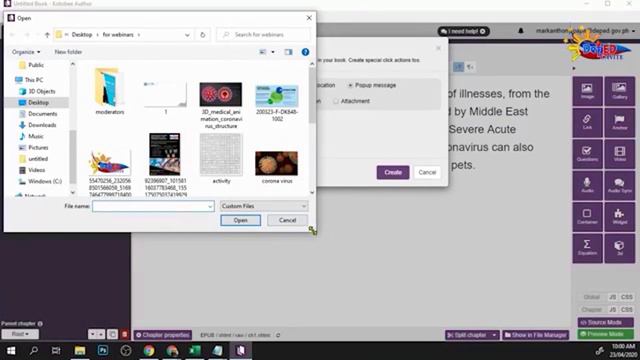This screenshot has width=640, height=360.
Task: Select Downloads in the navigation tree
Action: [42, 125]
